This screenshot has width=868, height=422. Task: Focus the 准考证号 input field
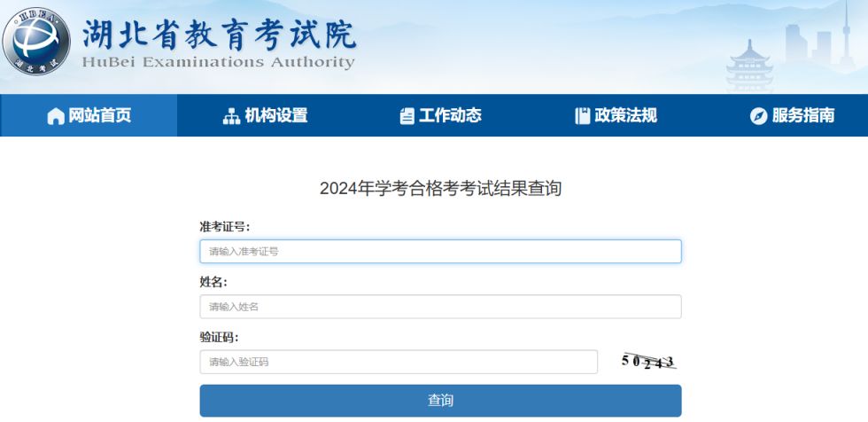441,252
